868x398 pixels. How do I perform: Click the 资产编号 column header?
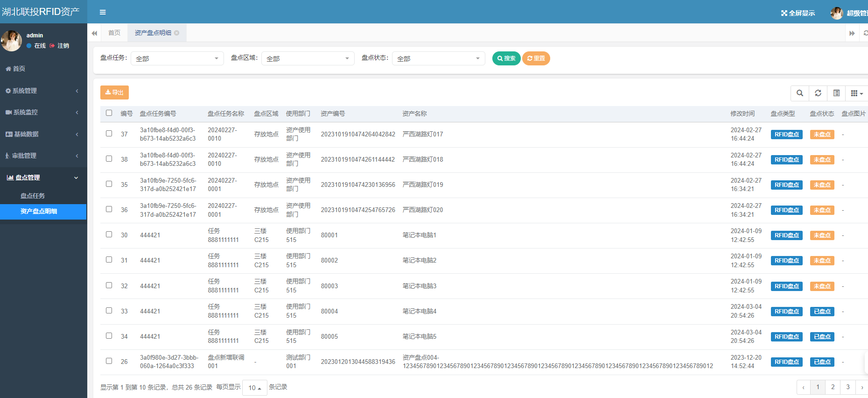[x=333, y=114]
